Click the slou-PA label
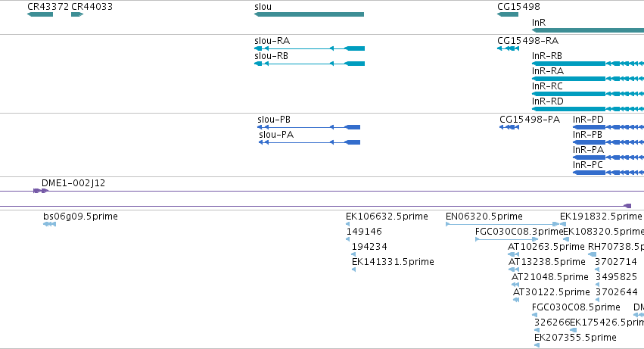 (276, 135)
